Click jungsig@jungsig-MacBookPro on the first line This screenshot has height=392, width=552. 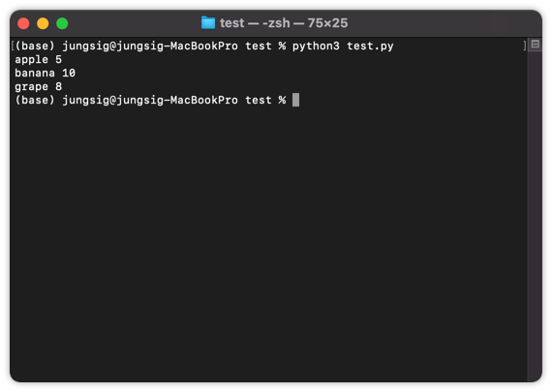coord(150,46)
